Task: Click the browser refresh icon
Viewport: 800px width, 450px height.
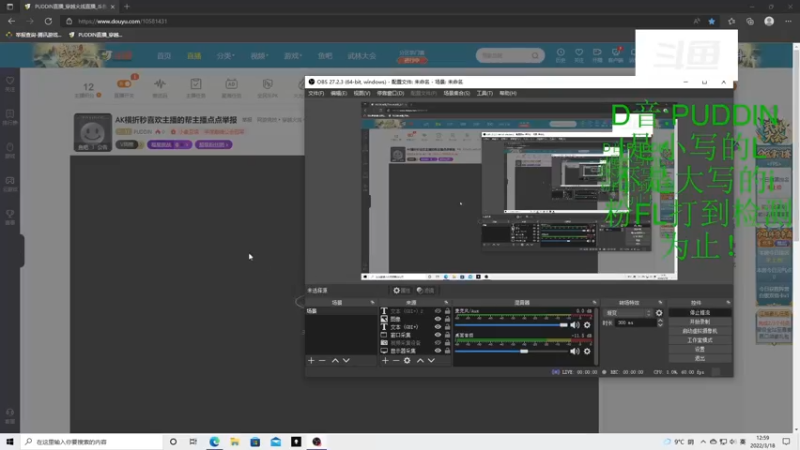Action: click(48, 21)
